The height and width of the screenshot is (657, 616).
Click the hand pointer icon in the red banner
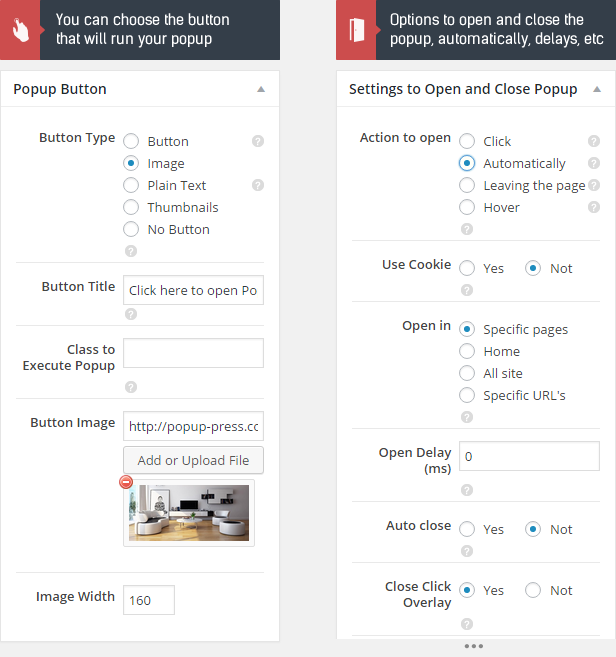(20, 30)
